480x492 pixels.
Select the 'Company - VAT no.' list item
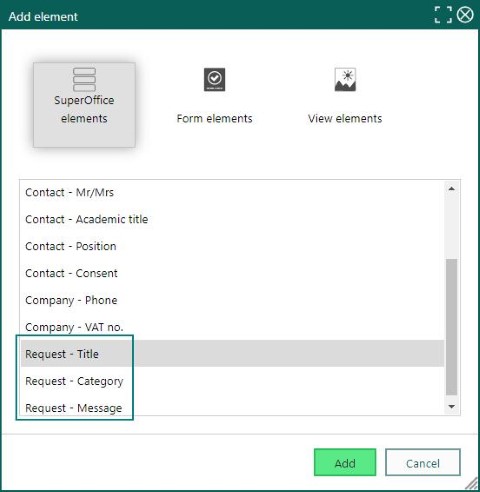[x=232, y=327]
